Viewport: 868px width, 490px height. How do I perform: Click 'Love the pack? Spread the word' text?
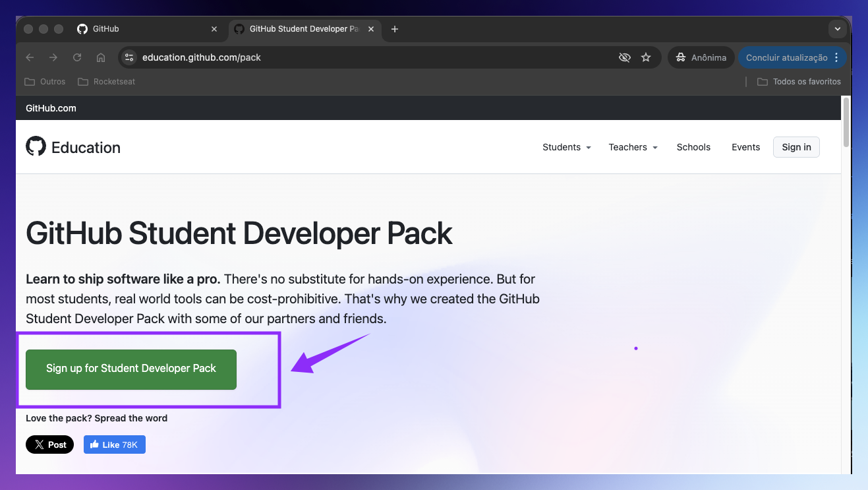click(96, 418)
